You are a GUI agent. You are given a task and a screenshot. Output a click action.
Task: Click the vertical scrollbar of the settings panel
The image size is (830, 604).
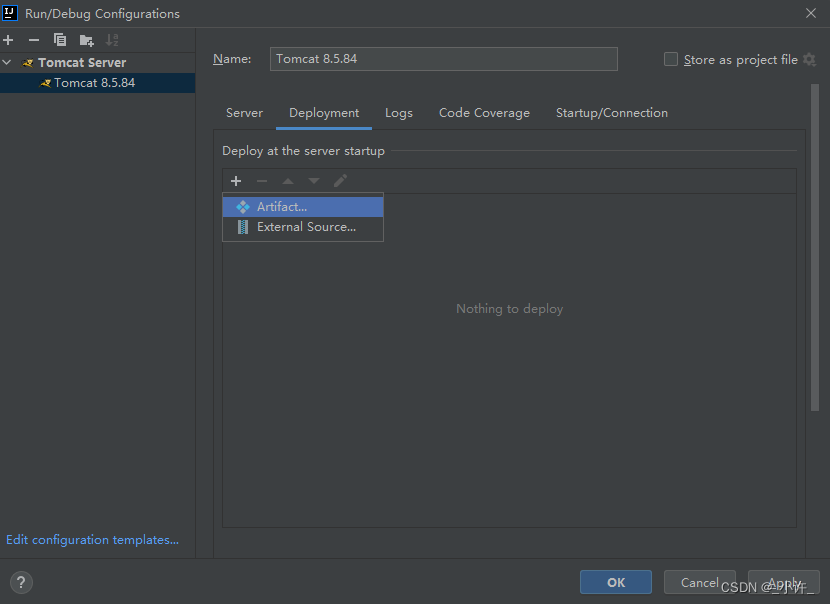click(815, 247)
